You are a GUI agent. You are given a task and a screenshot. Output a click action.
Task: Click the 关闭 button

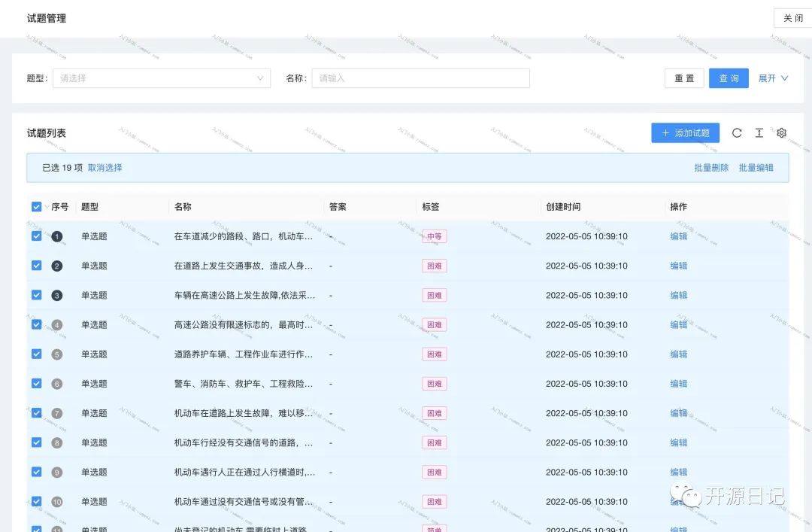point(793,18)
